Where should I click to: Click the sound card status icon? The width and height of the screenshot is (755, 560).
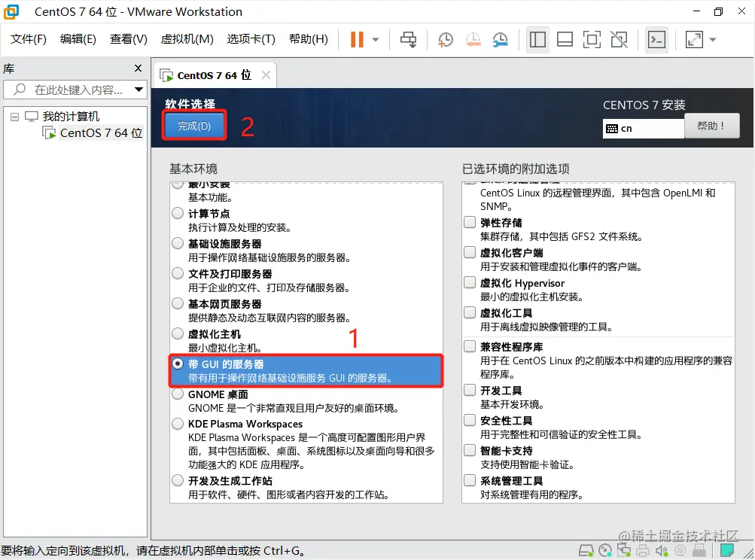[x=660, y=551]
